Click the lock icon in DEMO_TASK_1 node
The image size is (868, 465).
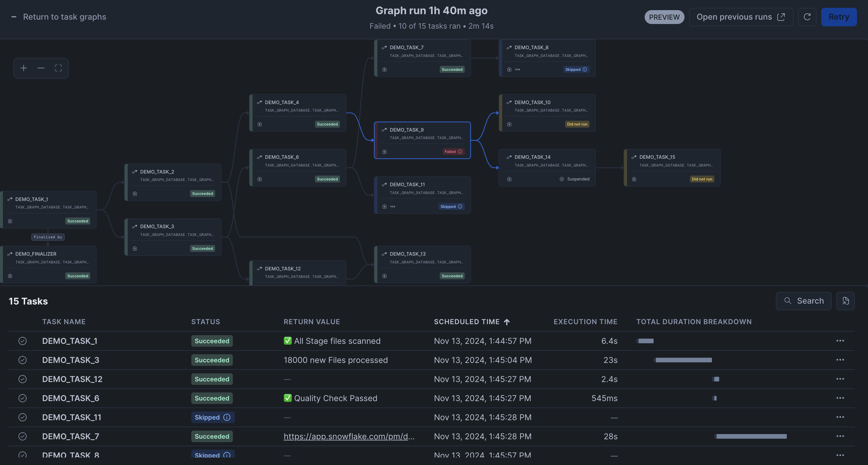10,221
